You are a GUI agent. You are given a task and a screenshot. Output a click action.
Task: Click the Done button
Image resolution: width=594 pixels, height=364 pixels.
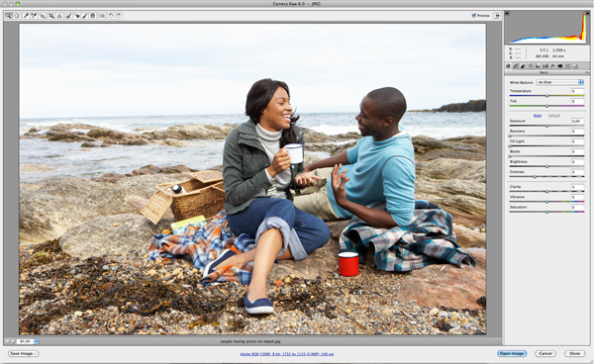(x=574, y=353)
